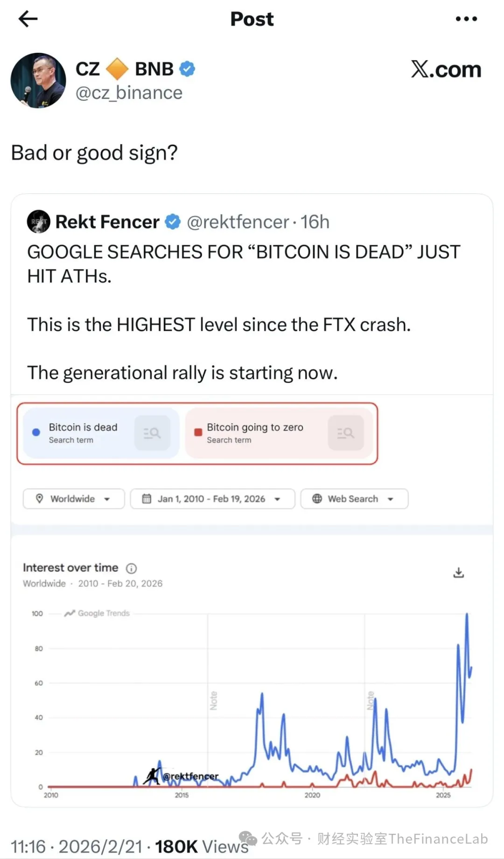Viewport: 504px width, 859px height.
Task: Open the @cz_binance handle
Action: click(129, 93)
